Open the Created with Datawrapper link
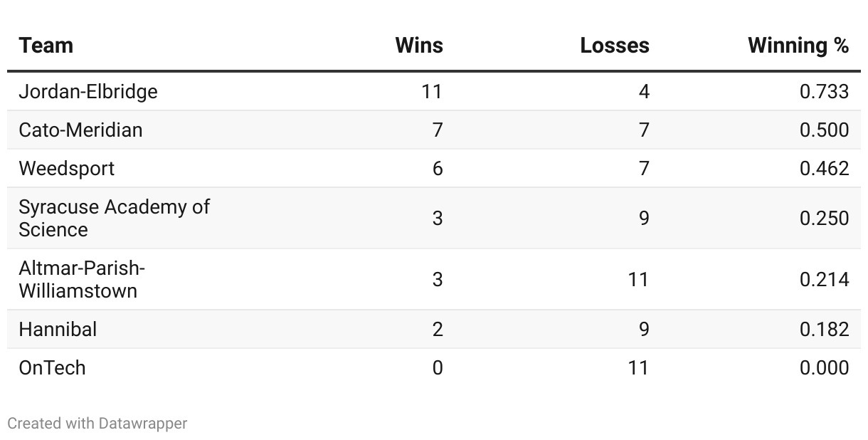This screenshot has height=440, width=868. pos(97,424)
